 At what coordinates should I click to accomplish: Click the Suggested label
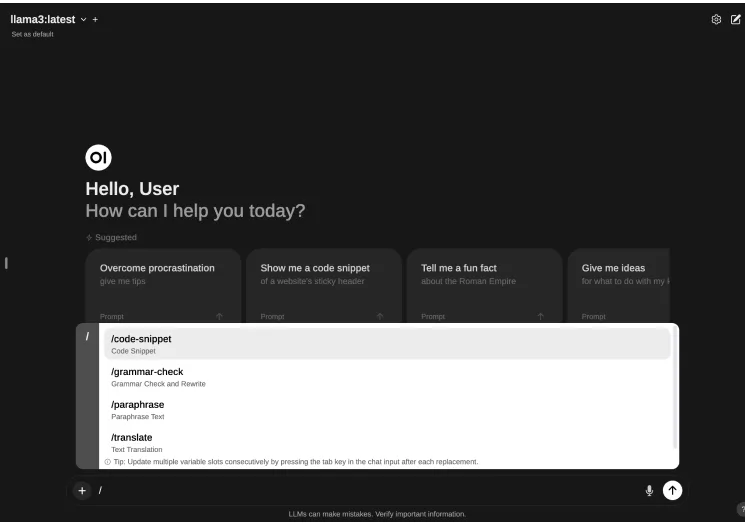(x=115, y=237)
